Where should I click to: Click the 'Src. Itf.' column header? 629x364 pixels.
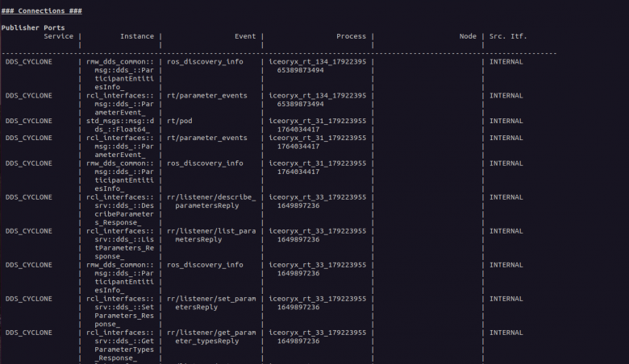(508, 36)
